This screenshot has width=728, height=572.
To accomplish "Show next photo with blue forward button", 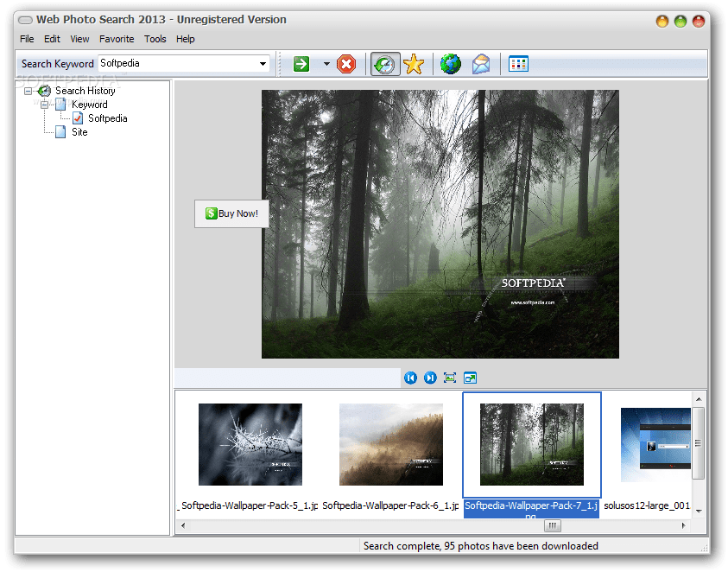I will click(430, 378).
